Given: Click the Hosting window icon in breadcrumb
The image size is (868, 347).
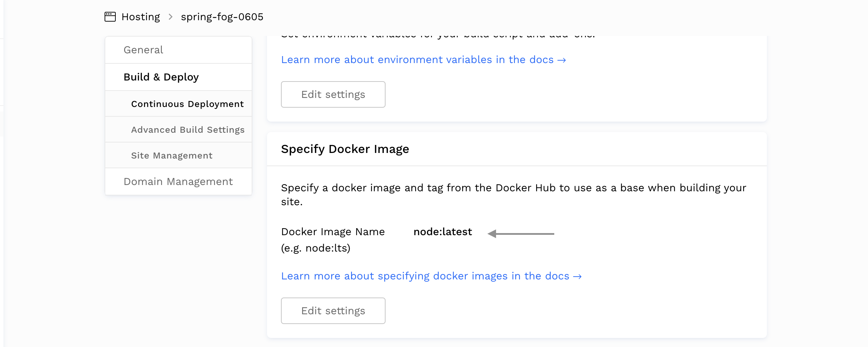Looking at the screenshot, I should click(110, 17).
